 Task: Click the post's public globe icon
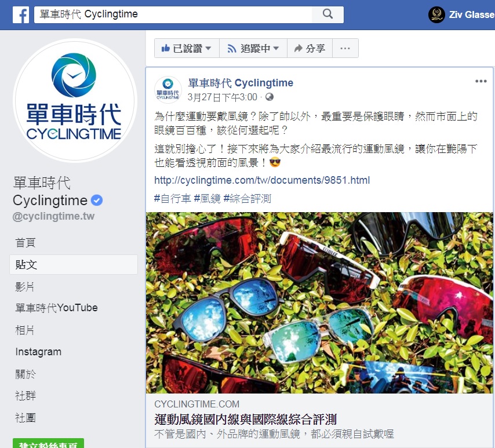[270, 97]
